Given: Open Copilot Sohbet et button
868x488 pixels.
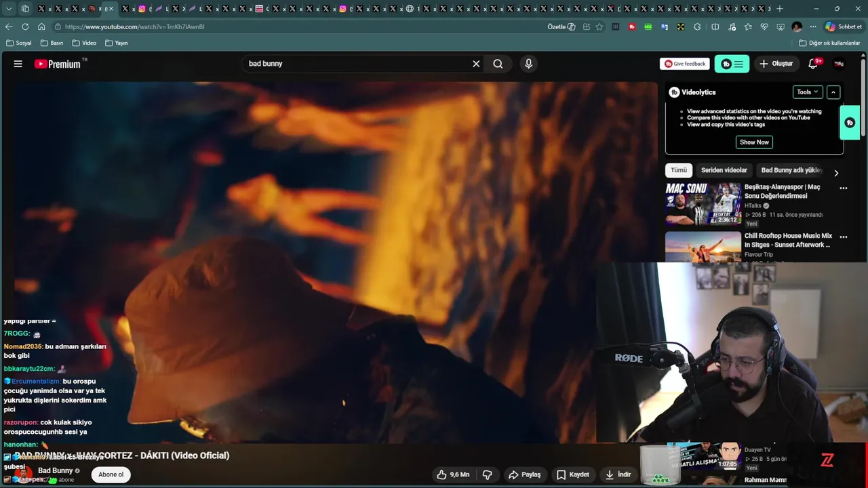Looking at the screenshot, I should point(844,26).
